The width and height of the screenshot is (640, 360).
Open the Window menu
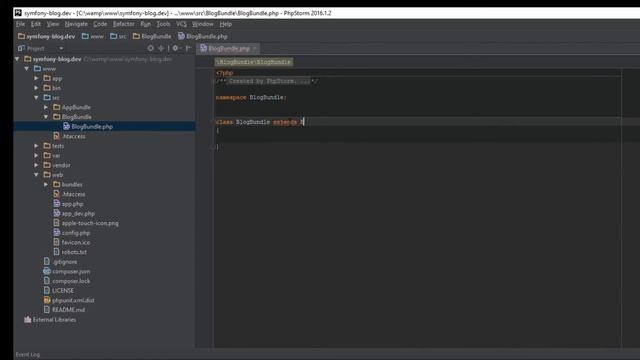pos(202,24)
